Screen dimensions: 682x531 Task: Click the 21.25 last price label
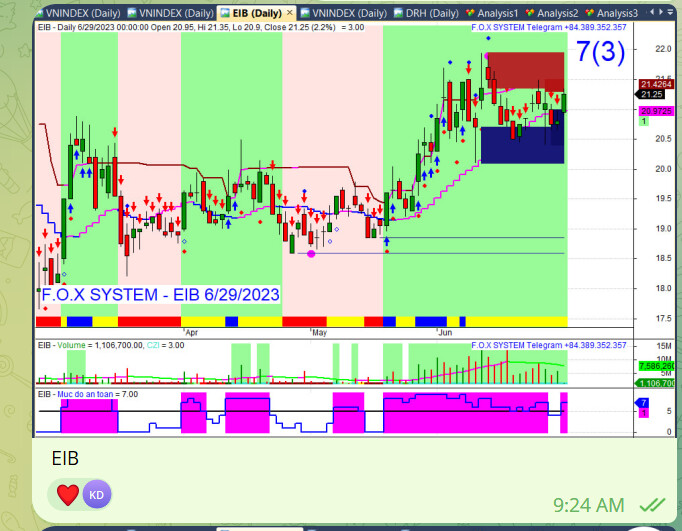click(650, 94)
